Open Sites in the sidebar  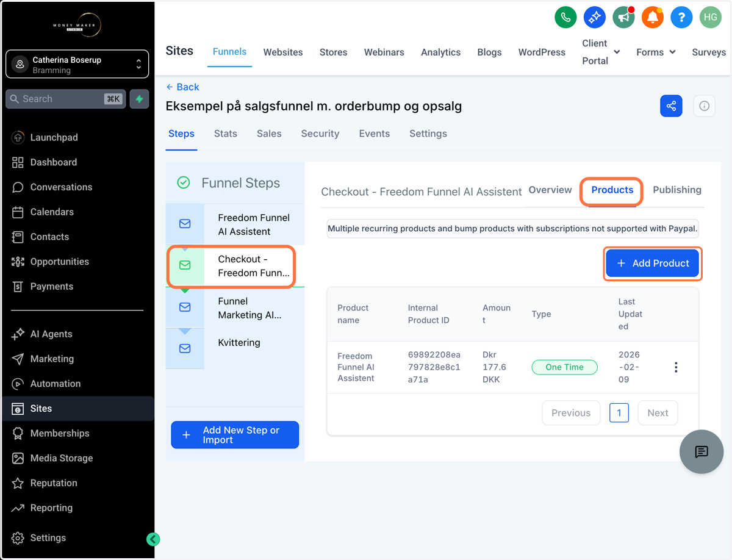point(77,409)
